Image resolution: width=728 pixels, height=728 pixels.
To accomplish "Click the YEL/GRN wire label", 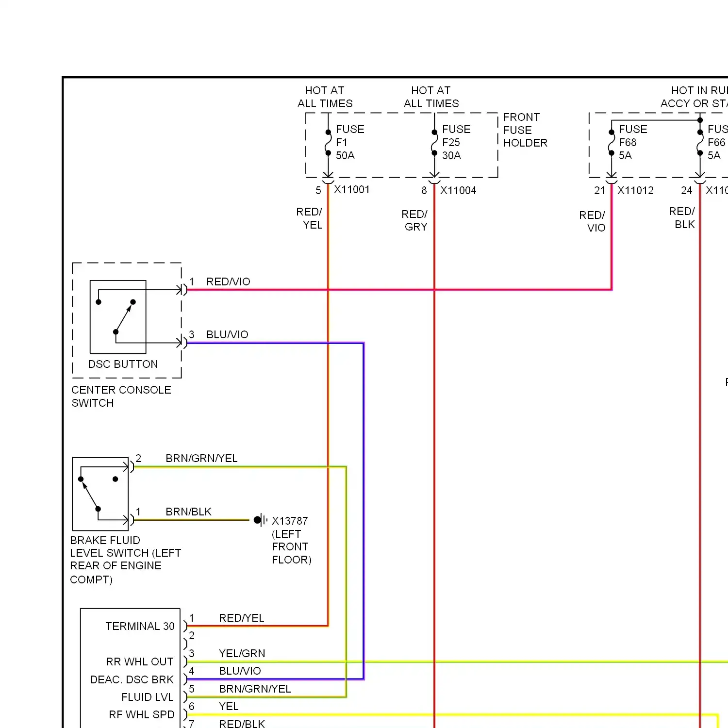I will click(x=242, y=653).
